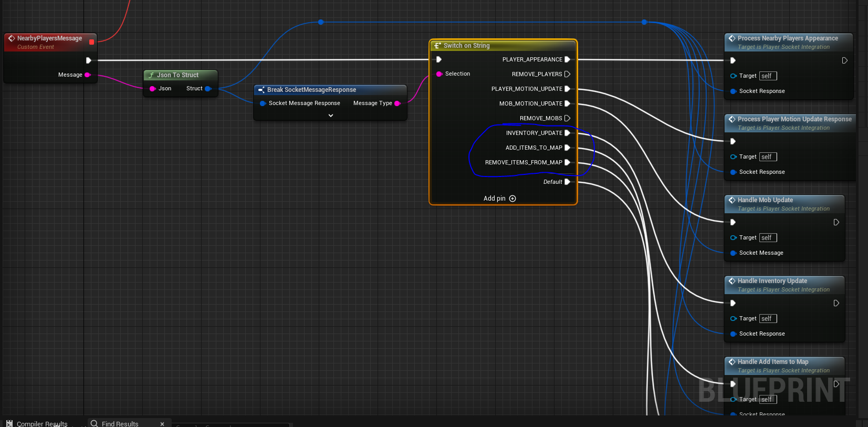Image resolution: width=868 pixels, height=427 pixels.
Task: Click Socket Response pin on Process Player Motion Update
Action: point(734,172)
